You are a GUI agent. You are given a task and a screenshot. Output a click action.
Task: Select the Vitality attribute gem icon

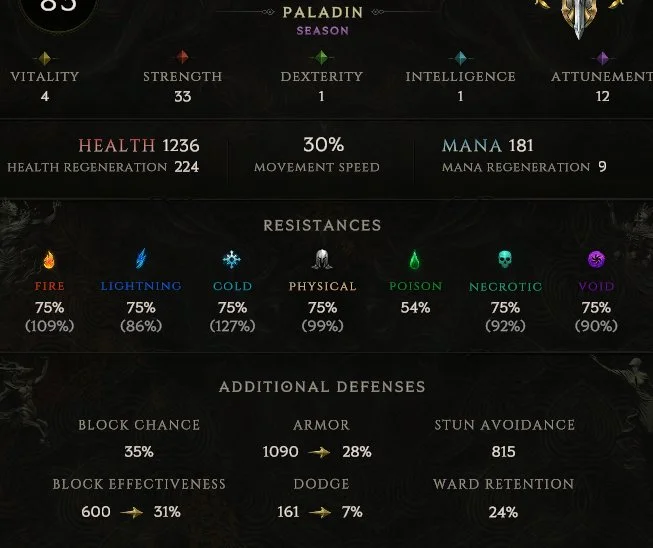pos(45,58)
